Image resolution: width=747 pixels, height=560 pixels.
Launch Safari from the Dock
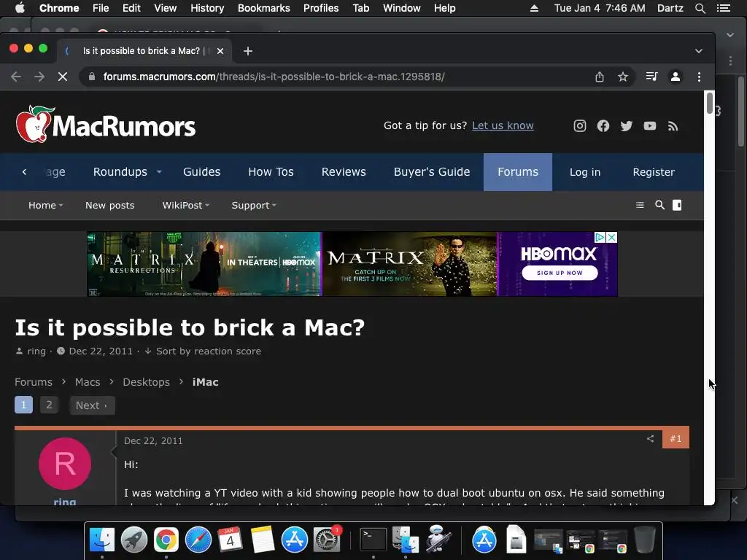click(x=198, y=540)
